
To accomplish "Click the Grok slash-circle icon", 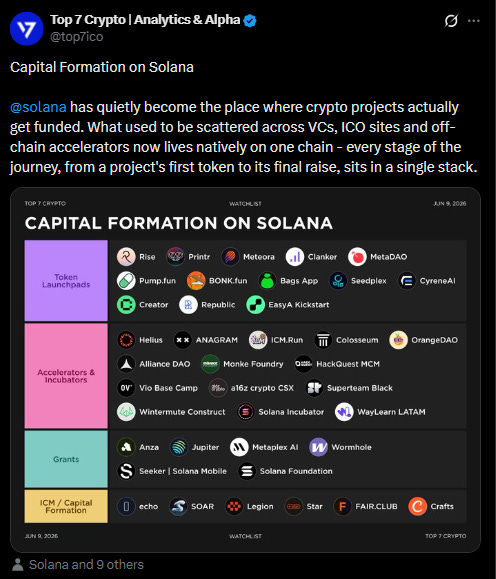I will pyautogui.click(x=451, y=21).
